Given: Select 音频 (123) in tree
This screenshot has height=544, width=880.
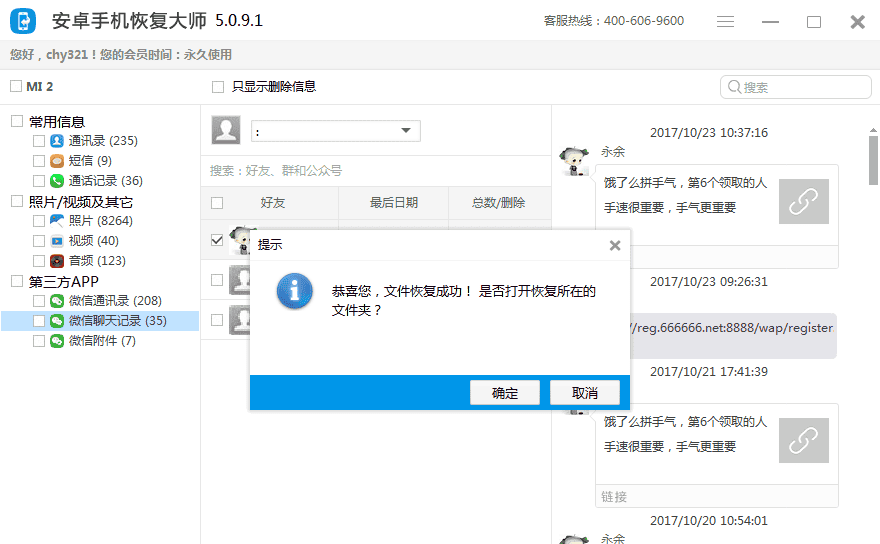Looking at the screenshot, I should click(x=97, y=261).
